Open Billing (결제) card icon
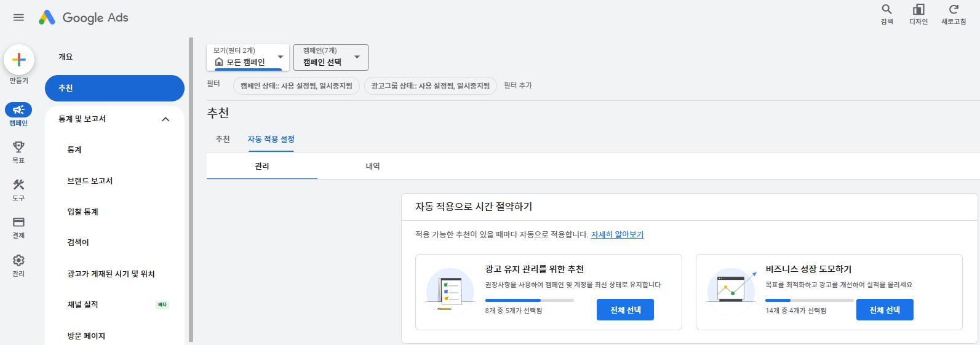 click(x=18, y=223)
